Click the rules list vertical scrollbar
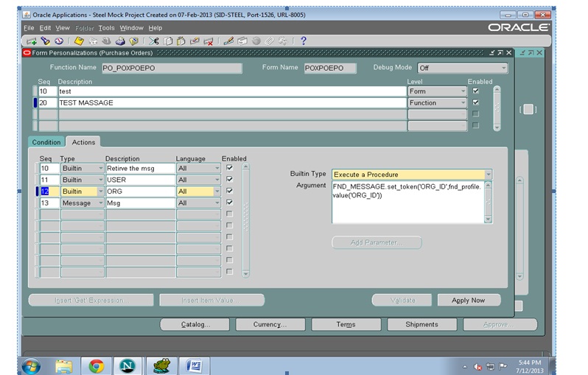 point(497,108)
